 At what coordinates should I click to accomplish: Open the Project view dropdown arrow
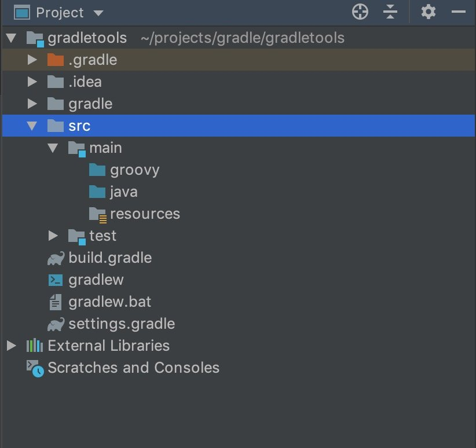coord(98,13)
